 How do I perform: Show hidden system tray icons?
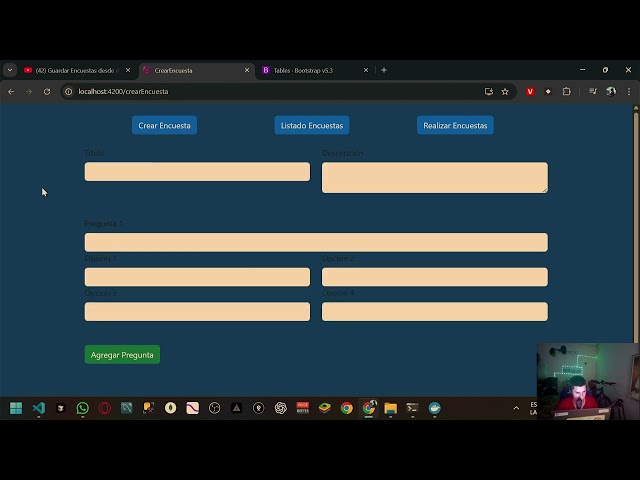516,408
